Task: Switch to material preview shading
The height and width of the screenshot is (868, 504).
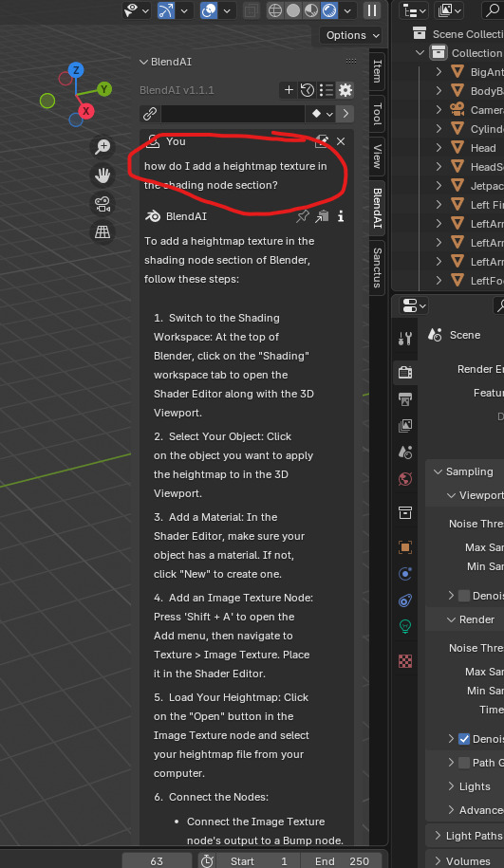Action: tap(311, 10)
